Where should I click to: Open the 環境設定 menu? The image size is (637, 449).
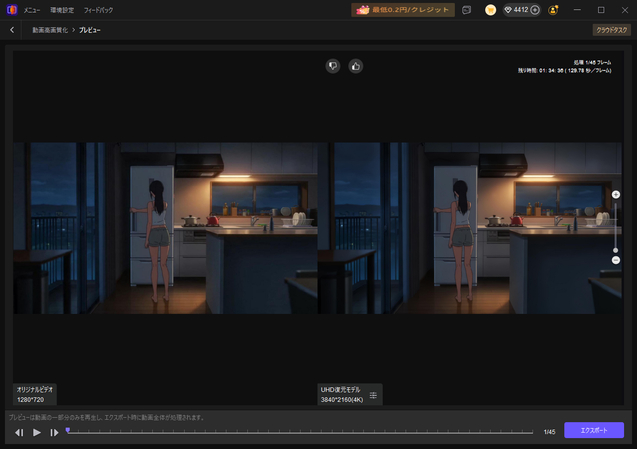[x=62, y=10]
